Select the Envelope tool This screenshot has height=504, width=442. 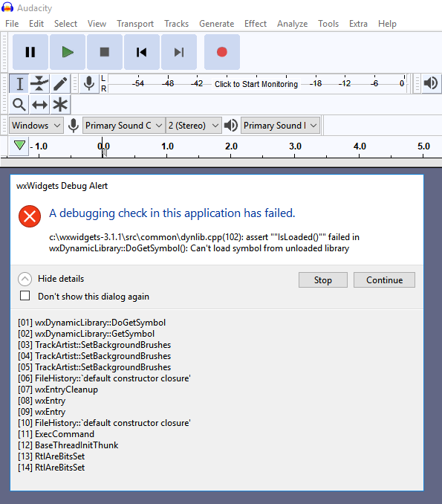[39, 83]
